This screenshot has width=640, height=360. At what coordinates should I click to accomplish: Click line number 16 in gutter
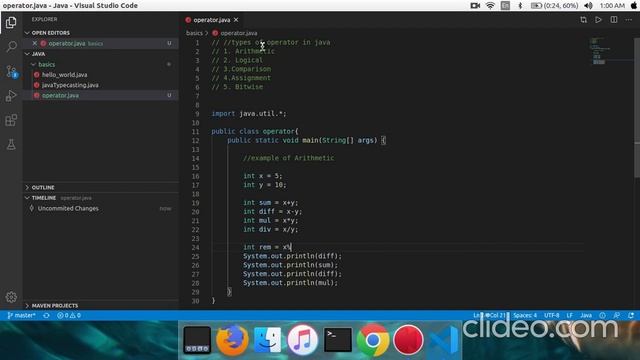(196, 176)
